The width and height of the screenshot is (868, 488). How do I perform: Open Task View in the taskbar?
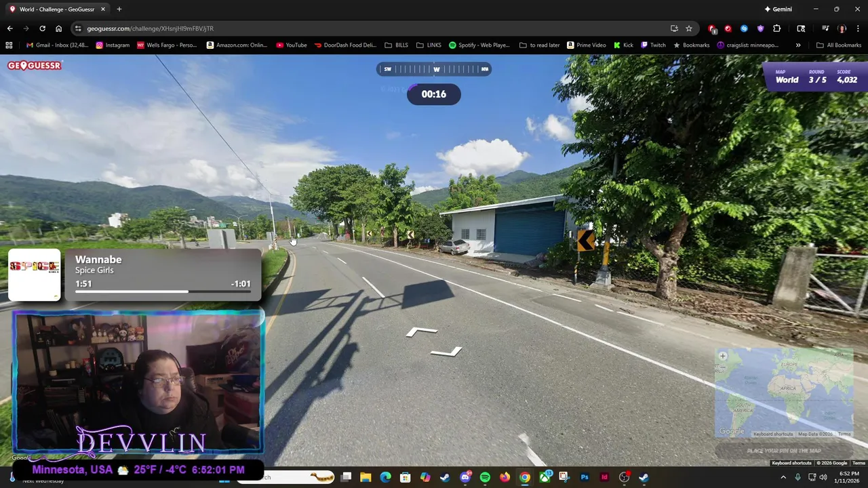(346, 477)
